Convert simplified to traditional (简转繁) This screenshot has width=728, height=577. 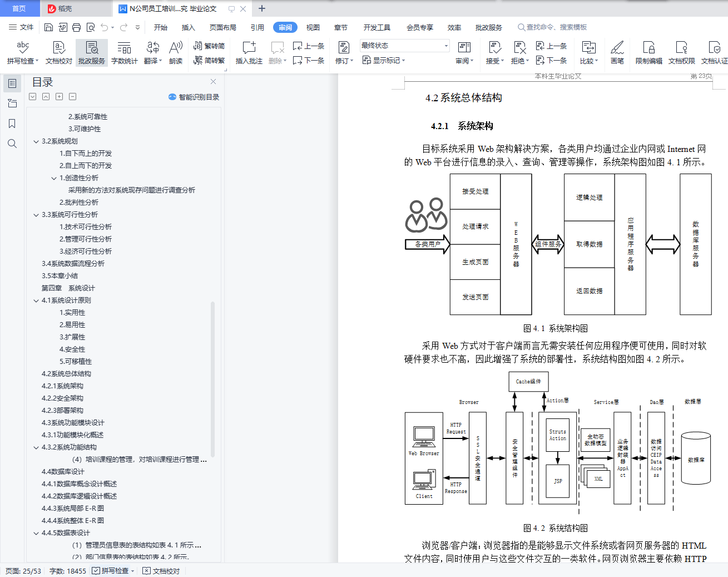[x=209, y=60]
